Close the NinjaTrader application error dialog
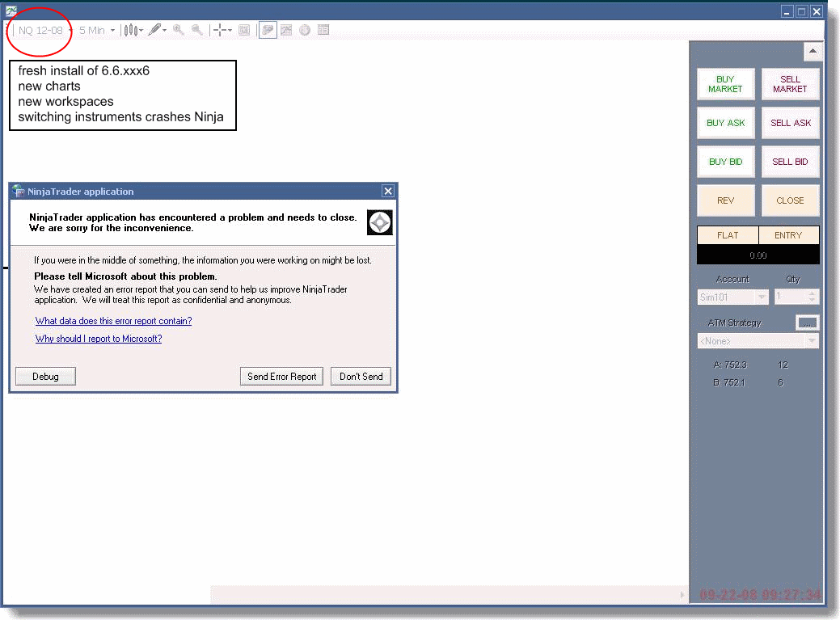This screenshot has width=840, height=620. point(388,191)
